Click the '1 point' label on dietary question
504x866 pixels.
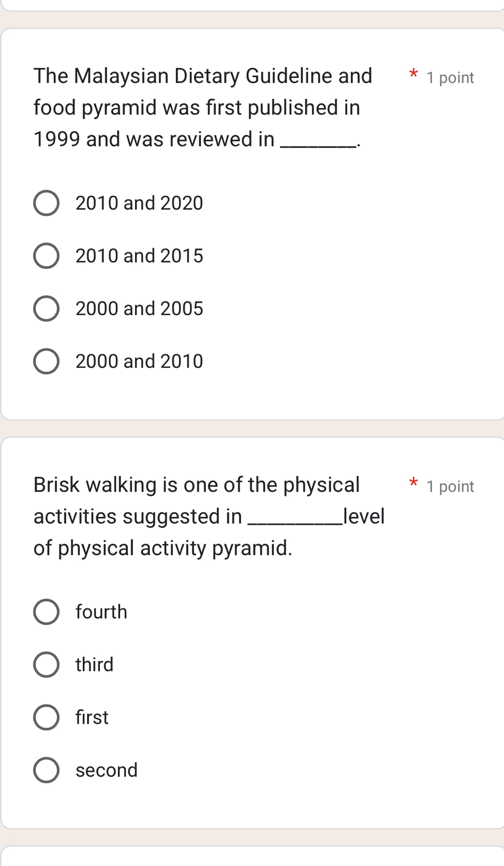(x=450, y=78)
